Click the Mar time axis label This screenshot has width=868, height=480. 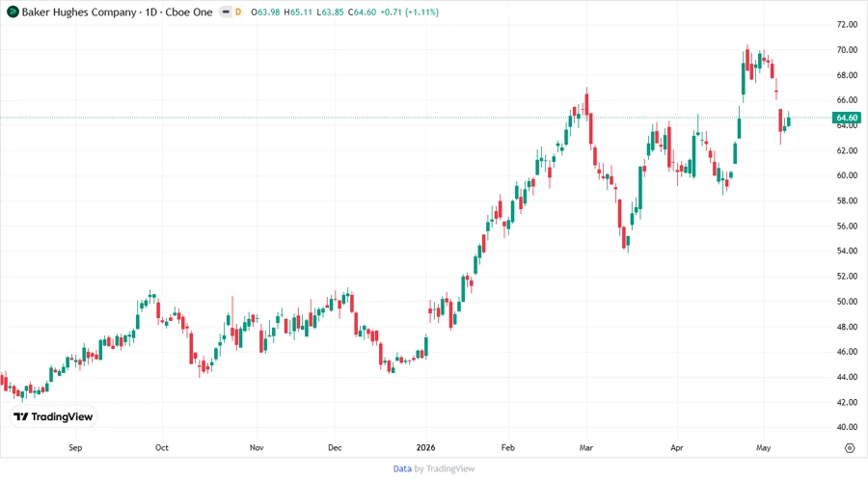[x=586, y=447]
